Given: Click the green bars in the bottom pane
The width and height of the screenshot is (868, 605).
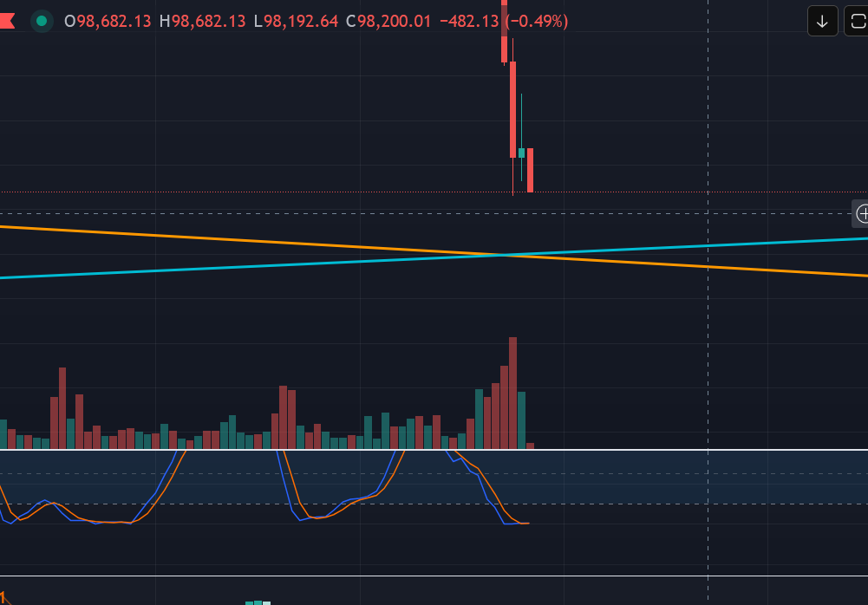Looking at the screenshot, I should point(257,602).
